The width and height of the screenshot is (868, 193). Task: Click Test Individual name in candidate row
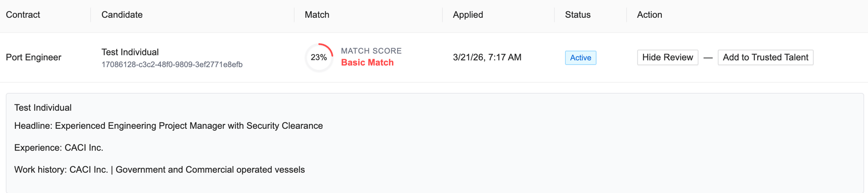(130, 52)
